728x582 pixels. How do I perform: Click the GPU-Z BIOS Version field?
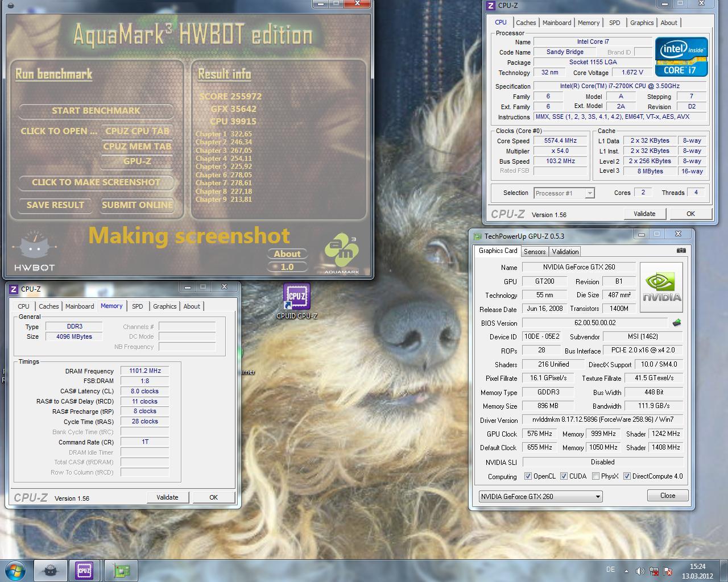[595, 323]
